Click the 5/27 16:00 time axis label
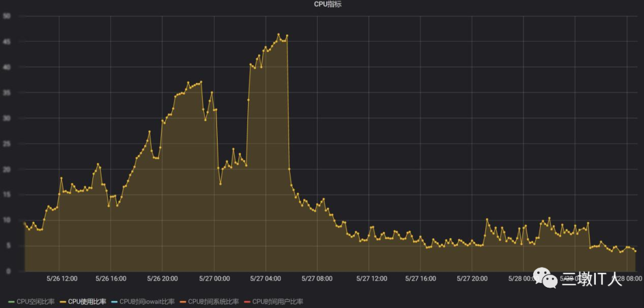644x308 pixels. [420, 278]
